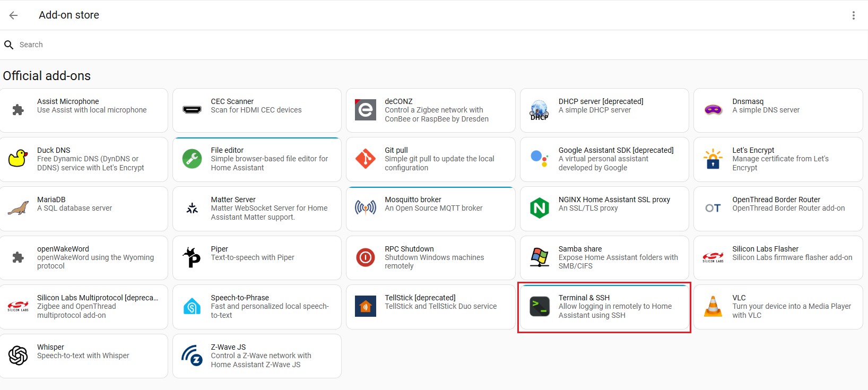
Task: Click the TellStick blue house icon
Action: [x=366, y=306]
